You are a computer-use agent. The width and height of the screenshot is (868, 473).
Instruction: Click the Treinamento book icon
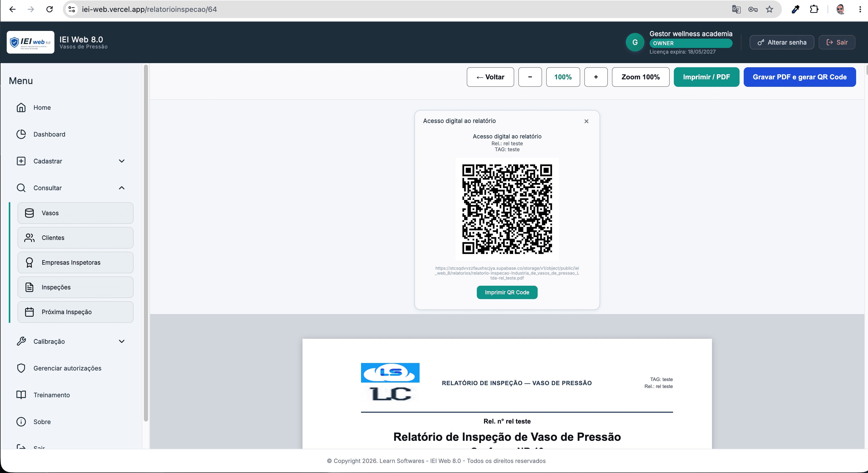pyautogui.click(x=21, y=395)
